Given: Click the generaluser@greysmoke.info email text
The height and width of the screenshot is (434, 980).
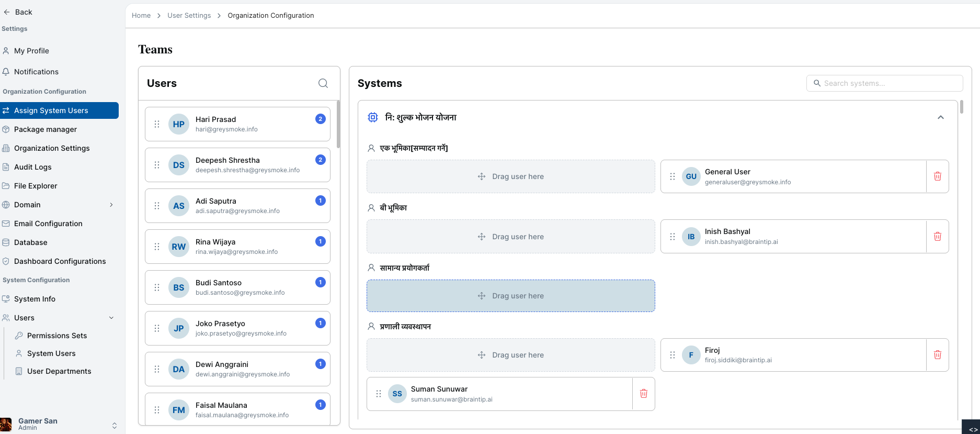Looking at the screenshot, I should (748, 182).
